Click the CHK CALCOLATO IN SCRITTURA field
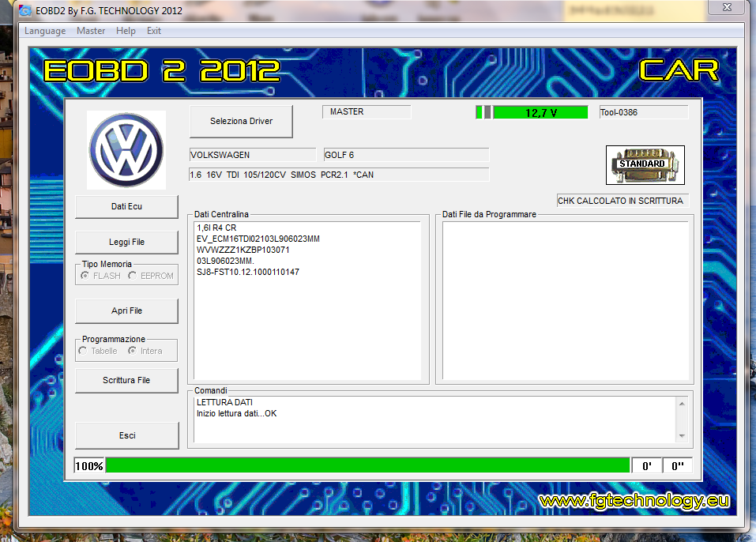The image size is (756, 542). point(622,201)
